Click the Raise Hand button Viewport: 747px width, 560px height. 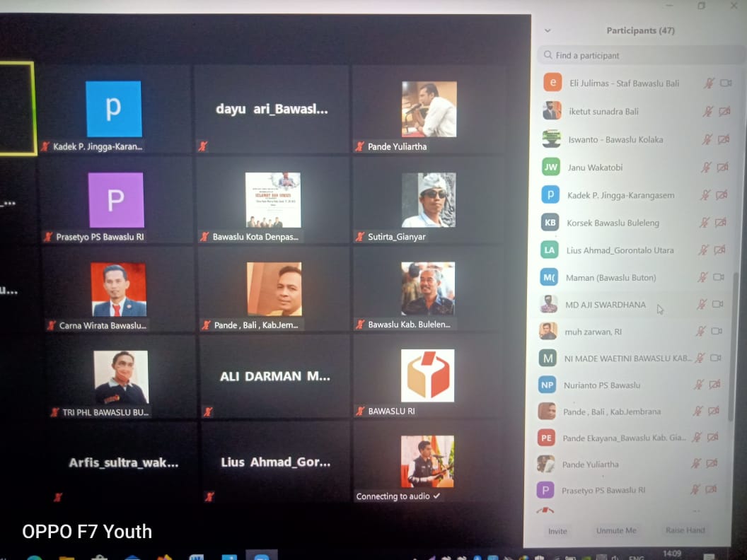[x=685, y=530]
